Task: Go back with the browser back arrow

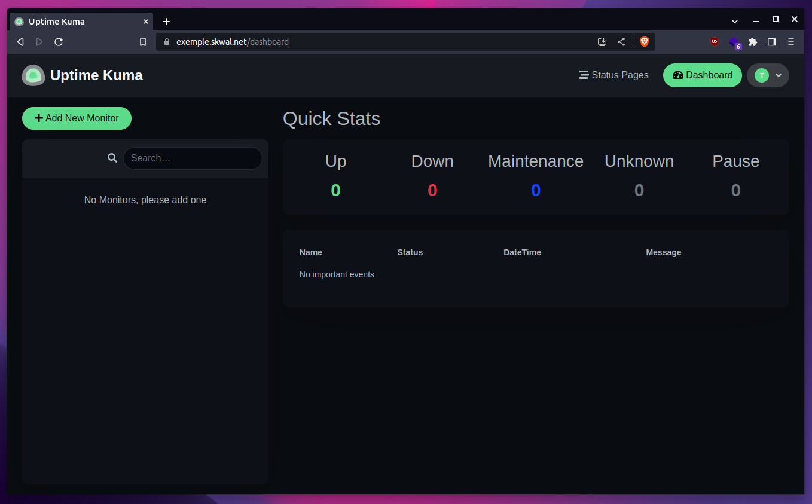Action: (20, 42)
